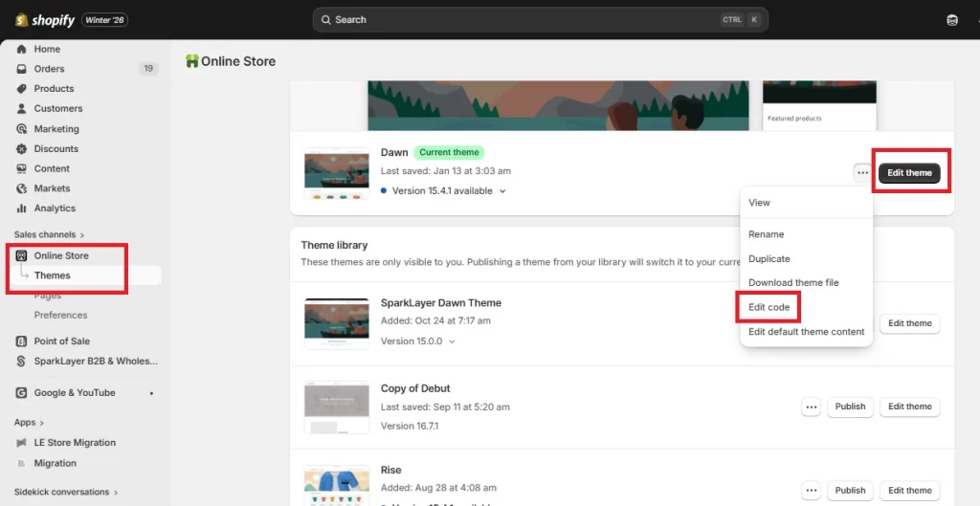Image resolution: width=980 pixels, height=506 pixels.
Task: Click the Products tag icon
Action: [22, 89]
